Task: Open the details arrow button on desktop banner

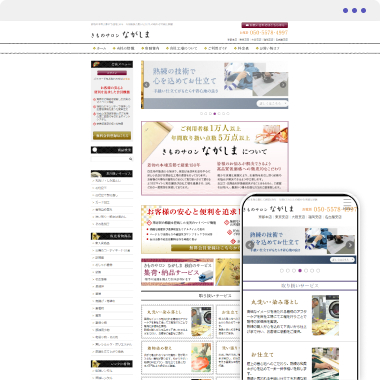Action: pyautogui.click(x=272, y=104)
